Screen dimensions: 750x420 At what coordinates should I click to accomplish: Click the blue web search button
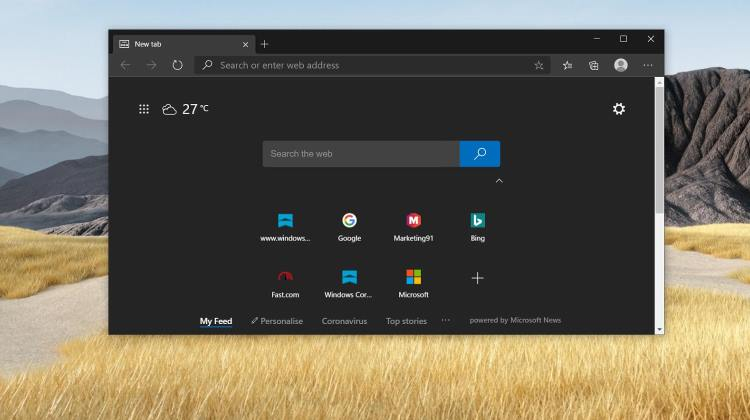(480, 154)
